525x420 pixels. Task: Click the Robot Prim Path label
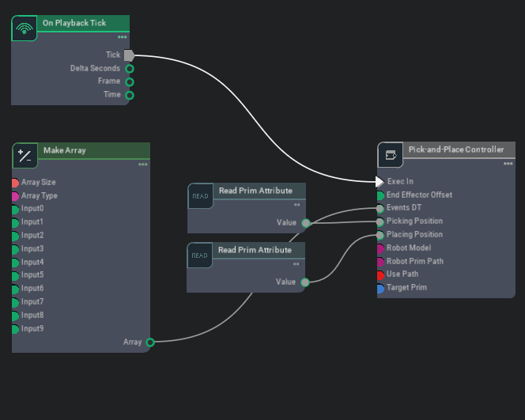tap(415, 261)
